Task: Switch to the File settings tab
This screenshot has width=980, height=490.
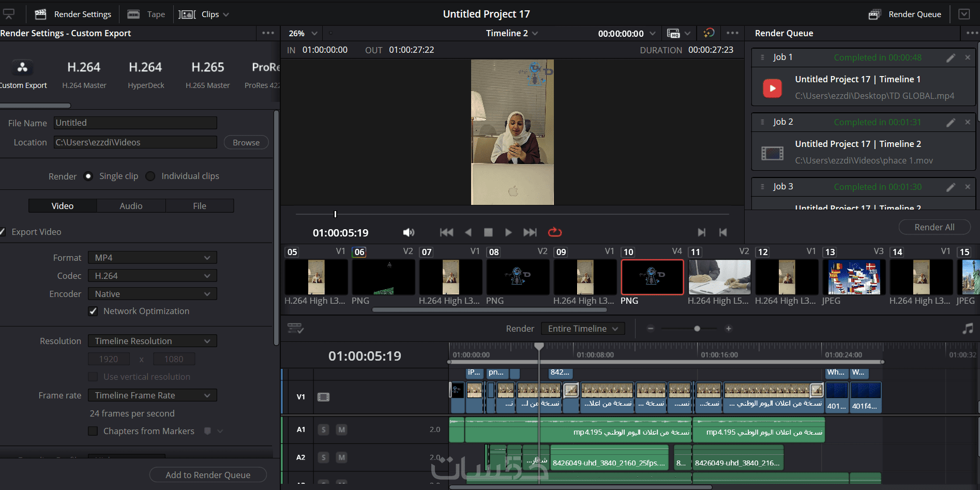Action: tap(200, 206)
